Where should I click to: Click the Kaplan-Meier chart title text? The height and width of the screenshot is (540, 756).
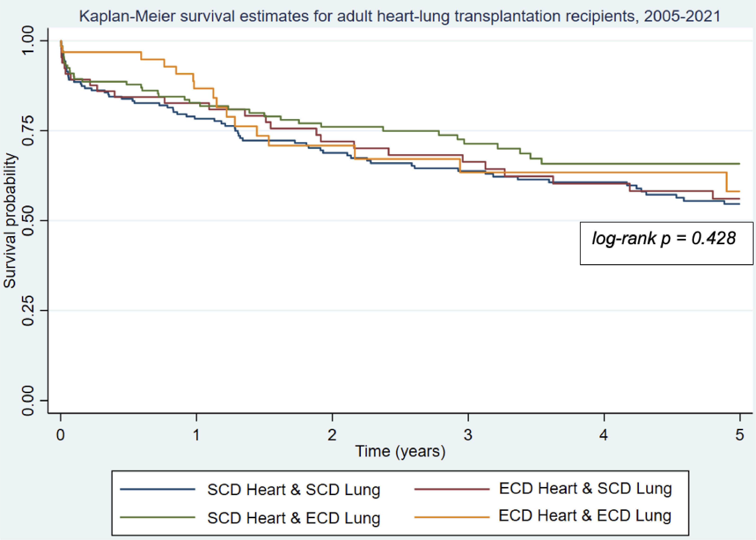pyautogui.click(x=399, y=16)
